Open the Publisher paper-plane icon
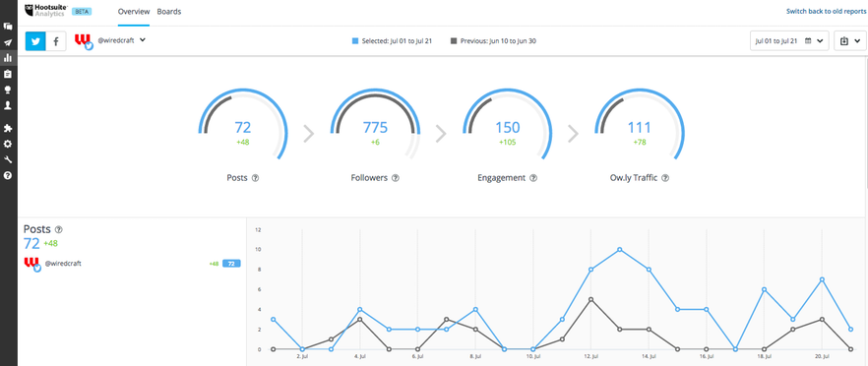Screen dimensions: 868x366 coord(8,42)
